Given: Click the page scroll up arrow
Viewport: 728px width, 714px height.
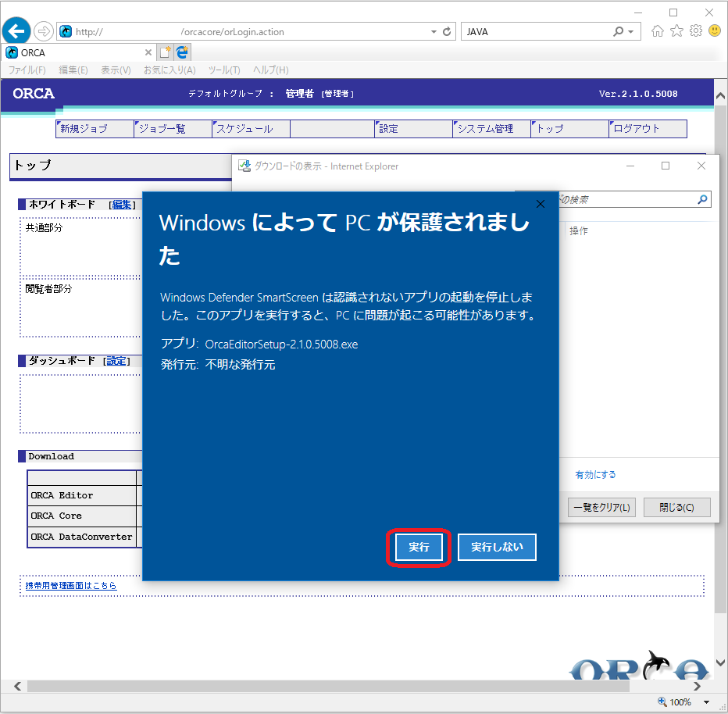Looking at the screenshot, I should tap(720, 96).
